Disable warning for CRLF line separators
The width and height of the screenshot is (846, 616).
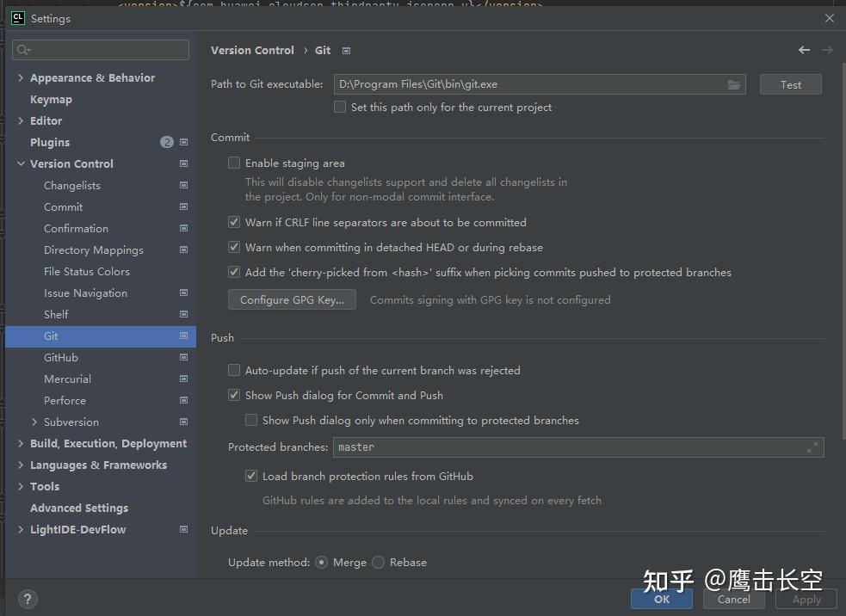click(x=233, y=222)
